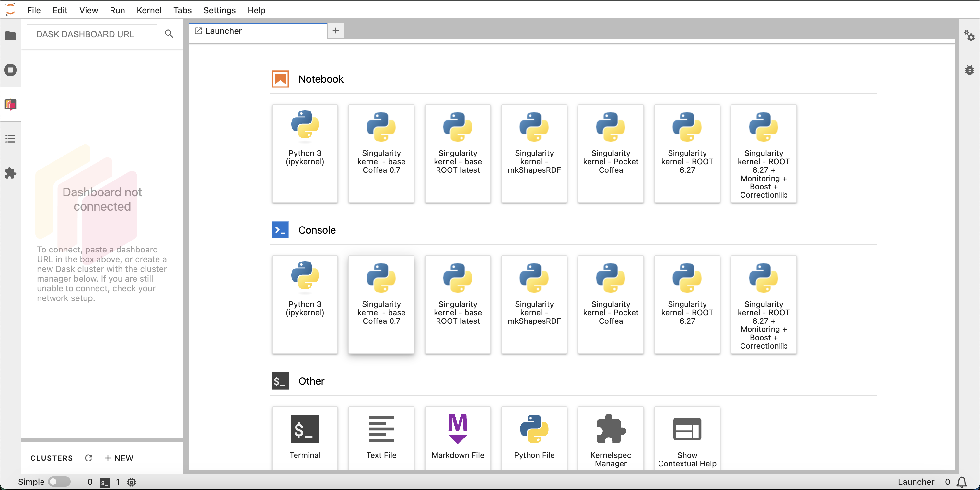Viewport: 980px width, 490px height.
Task: Open Singularity Pocket Coffea console
Action: [611, 304]
